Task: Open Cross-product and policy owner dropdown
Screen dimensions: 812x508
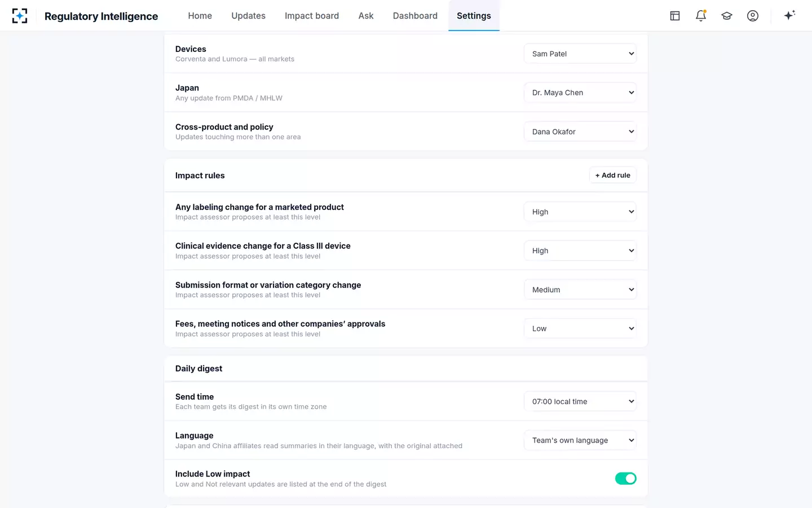Action: pyautogui.click(x=580, y=132)
